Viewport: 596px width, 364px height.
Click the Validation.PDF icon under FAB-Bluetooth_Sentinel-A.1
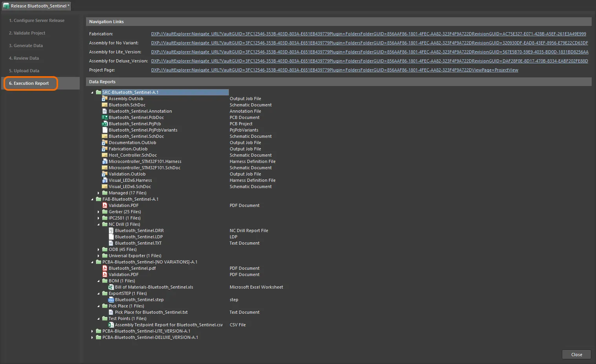tap(104, 205)
